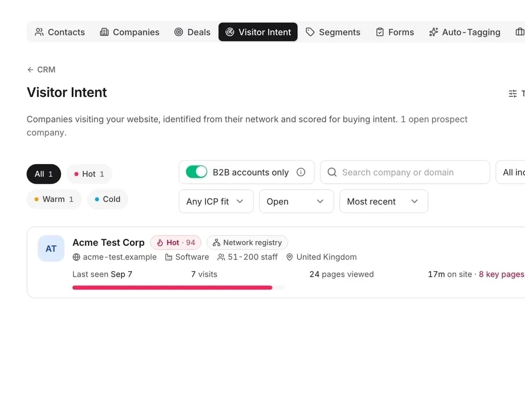Click the Network registry badge
The width and height of the screenshot is (525, 420).
click(247, 242)
